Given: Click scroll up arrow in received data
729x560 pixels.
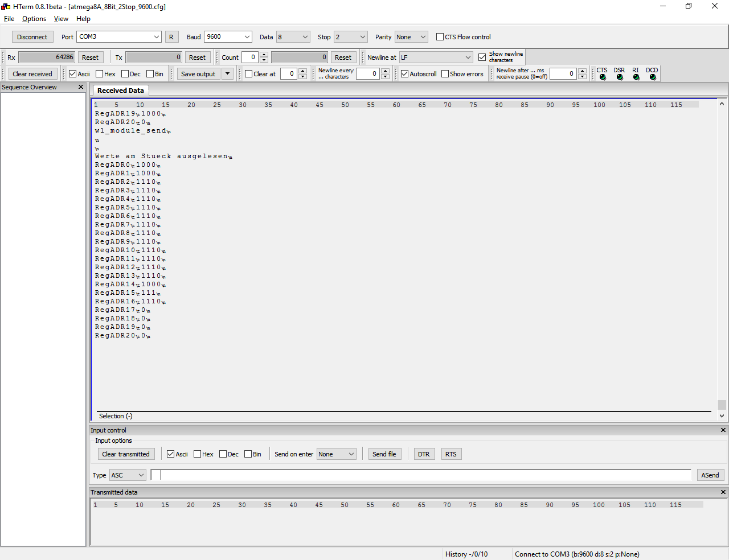Looking at the screenshot, I should coord(722,104).
